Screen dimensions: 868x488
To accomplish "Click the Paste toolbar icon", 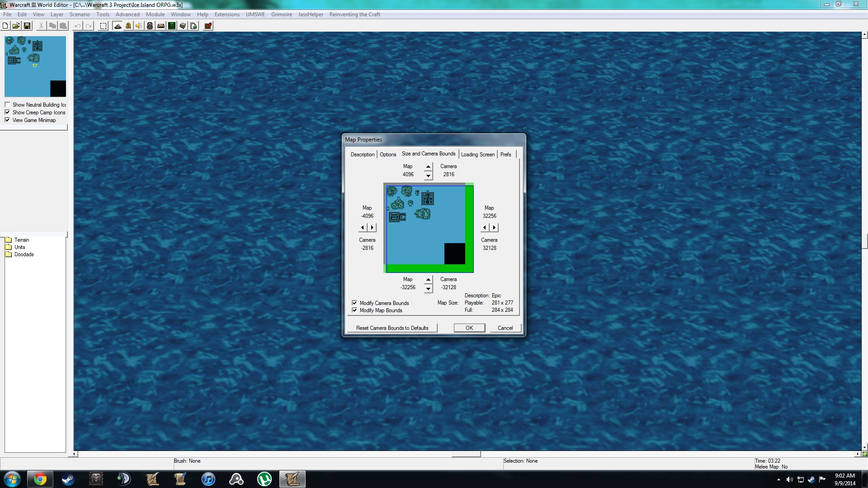I will [63, 26].
